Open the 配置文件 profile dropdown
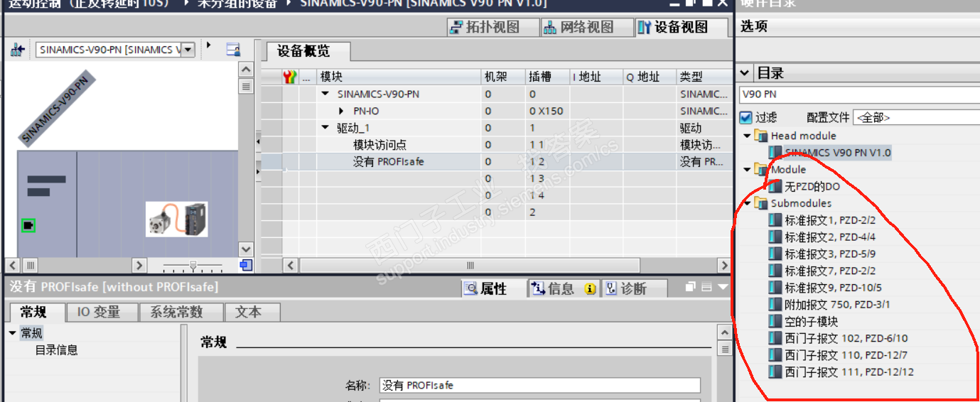The width and height of the screenshot is (980, 402). (917, 117)
